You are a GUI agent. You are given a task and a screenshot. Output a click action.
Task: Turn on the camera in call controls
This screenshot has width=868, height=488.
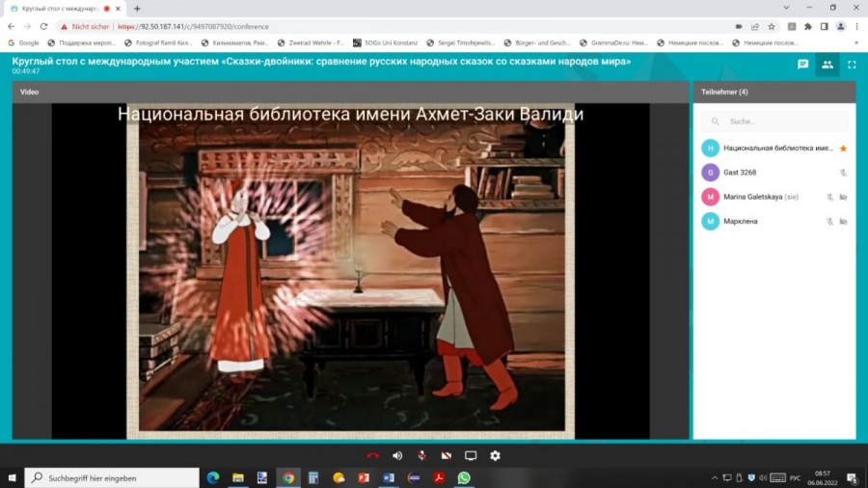point(446,455)
